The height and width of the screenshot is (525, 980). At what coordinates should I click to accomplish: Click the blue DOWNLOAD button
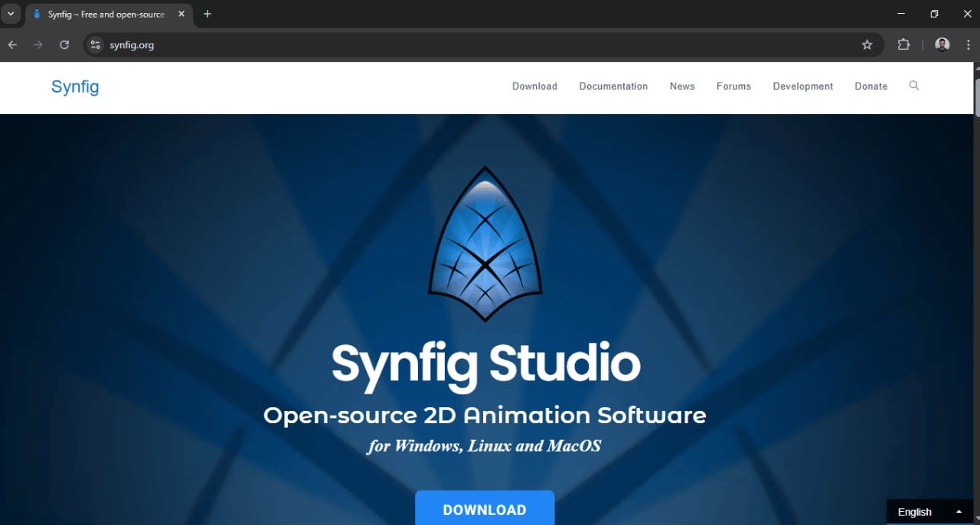tap(485, 509)
